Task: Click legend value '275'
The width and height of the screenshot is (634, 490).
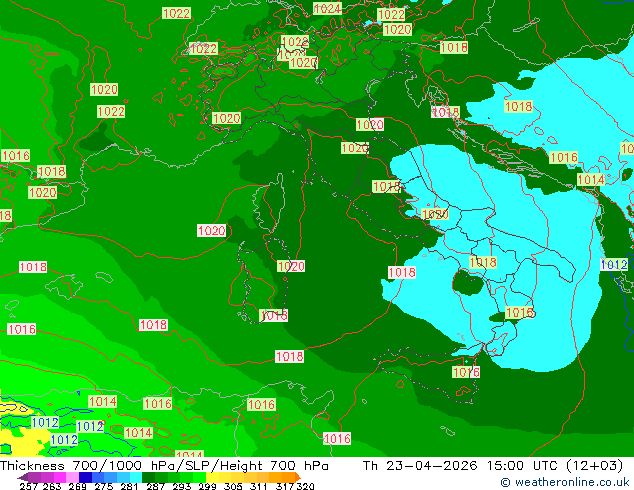Action: click(104, 486)
